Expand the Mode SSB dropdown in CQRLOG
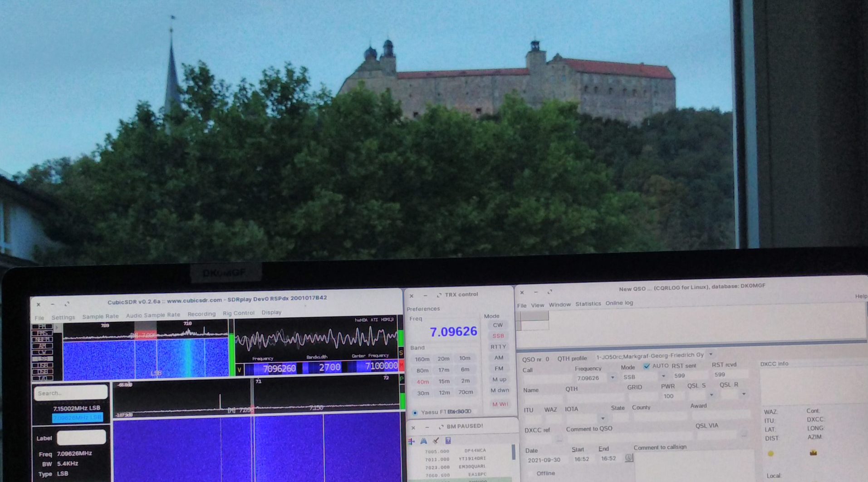 tap(663, 376)
